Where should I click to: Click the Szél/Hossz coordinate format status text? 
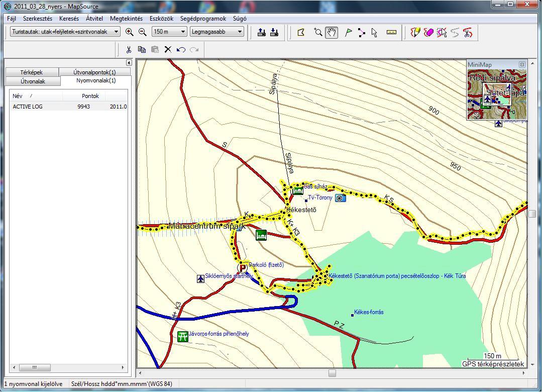[x=122, y=383]
